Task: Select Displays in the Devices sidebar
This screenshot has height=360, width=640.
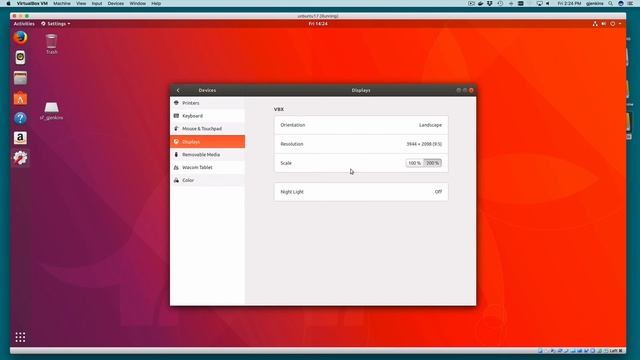Action: tap(207, 142)
